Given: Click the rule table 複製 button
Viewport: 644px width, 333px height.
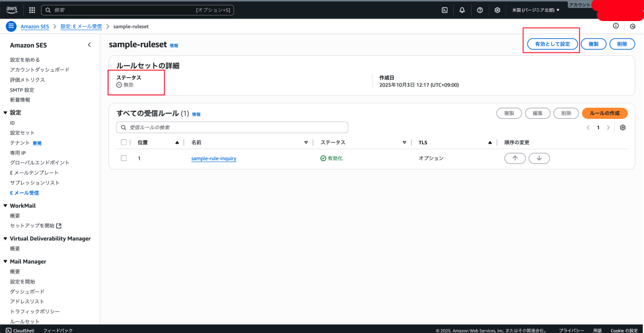Looking at the screenshot, I should (x=509, y=113).
